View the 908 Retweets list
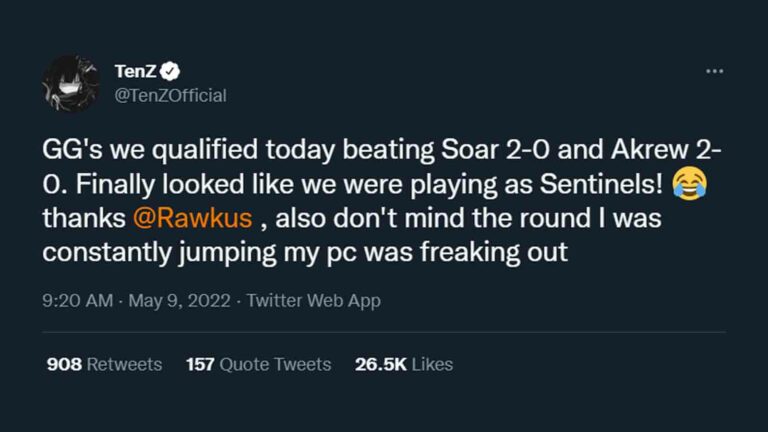 point(104,364)
